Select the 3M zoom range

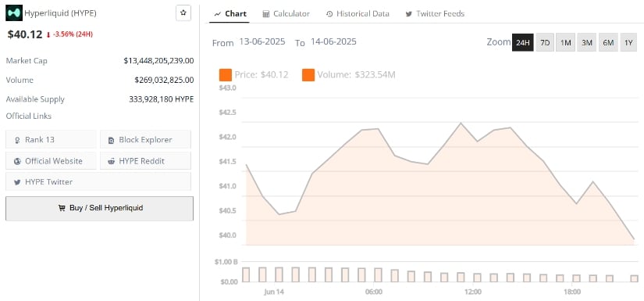[x=586, y=42]
